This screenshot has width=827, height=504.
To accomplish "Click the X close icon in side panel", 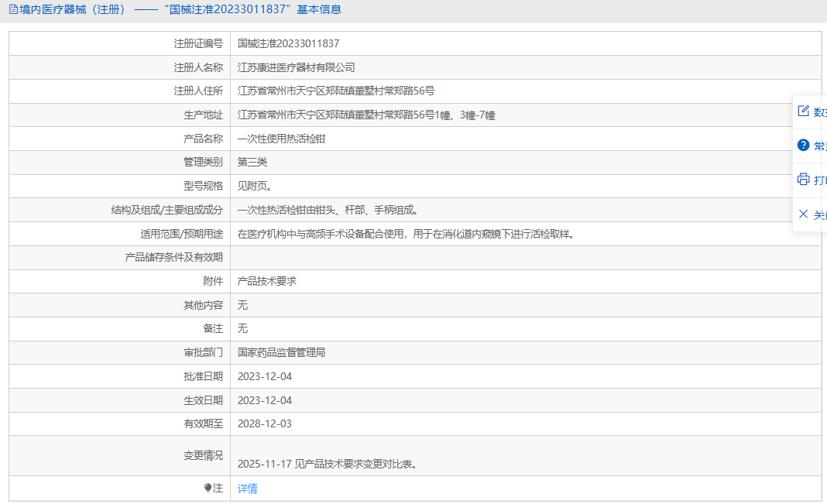I will (803, 214).
